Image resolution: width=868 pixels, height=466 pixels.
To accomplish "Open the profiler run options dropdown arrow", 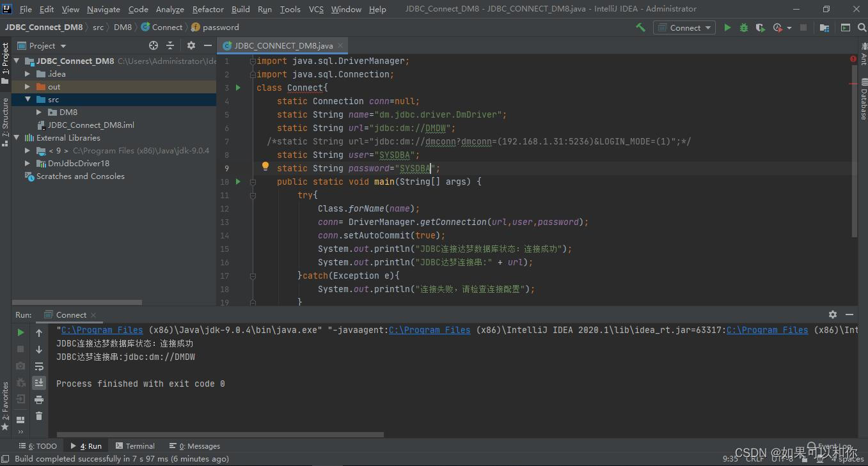I will (789, 27).
